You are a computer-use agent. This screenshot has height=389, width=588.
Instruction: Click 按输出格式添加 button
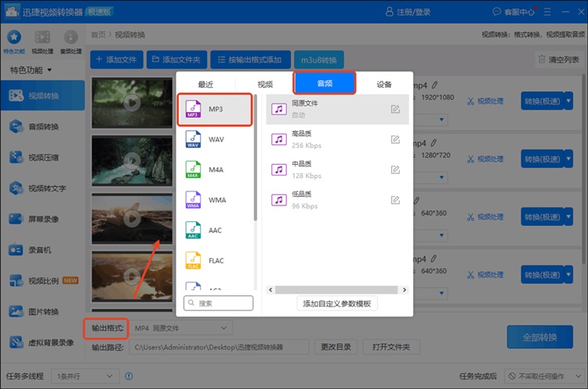(251, 60)
